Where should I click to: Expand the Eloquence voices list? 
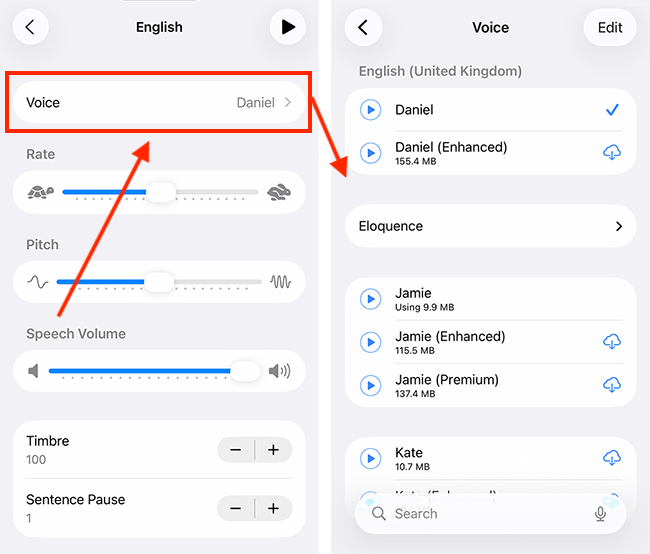tap(491, 226)
